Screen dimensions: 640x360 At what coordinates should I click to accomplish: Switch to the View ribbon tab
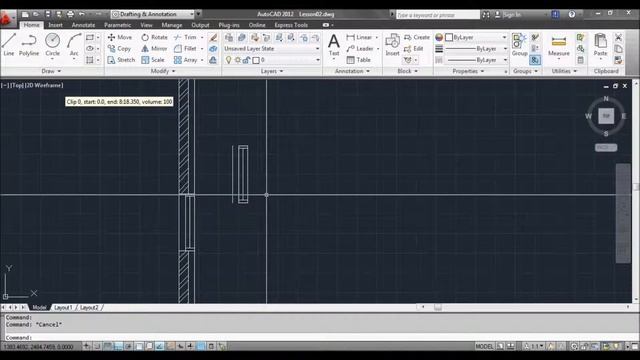click(x=146, y=25)
